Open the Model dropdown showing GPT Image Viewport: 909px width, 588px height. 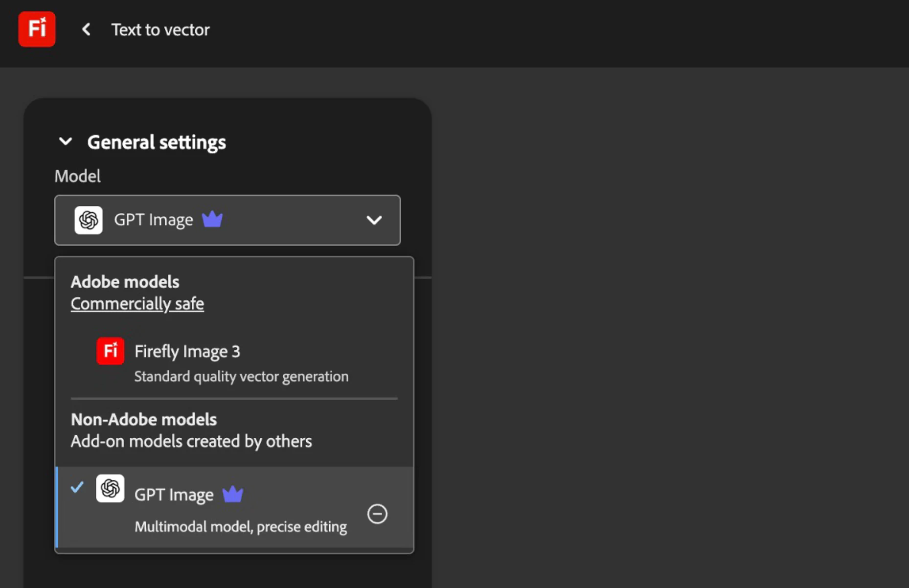tap(227, 220)
